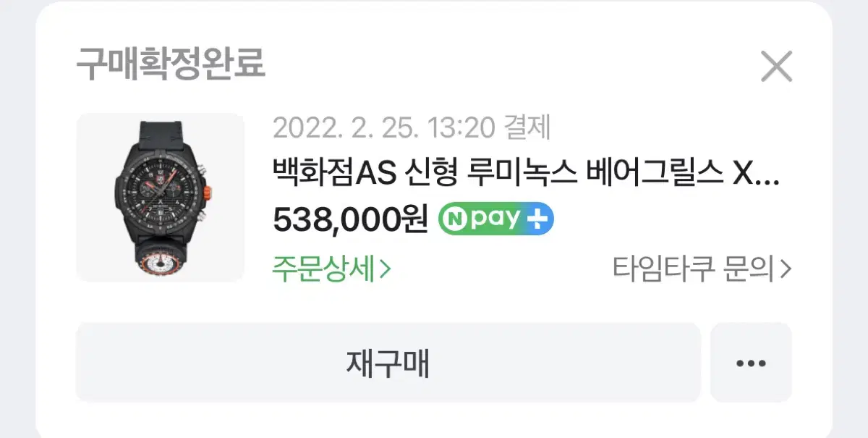Tap the Npay plus badge
The height and width of the screenshot is (438, 868).
pyautogui.click(x=496, y=219)
